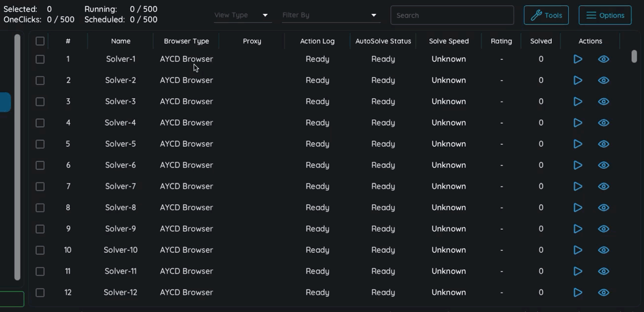Screen dimensions: 644x312
Task: Click the AutoSolve Status column header
Action: pyautogui.click(x=383, y=41)
